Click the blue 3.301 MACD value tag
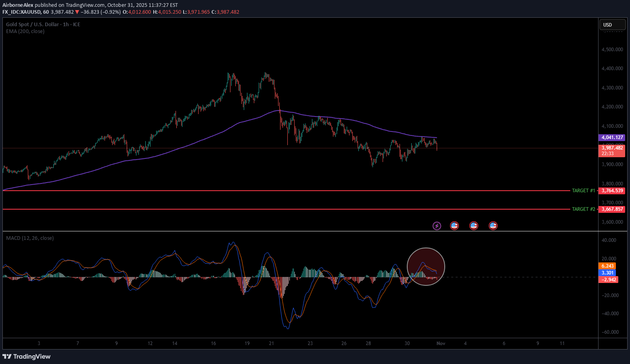This screenshot has width=630, height=364. [x=607, y=273]
